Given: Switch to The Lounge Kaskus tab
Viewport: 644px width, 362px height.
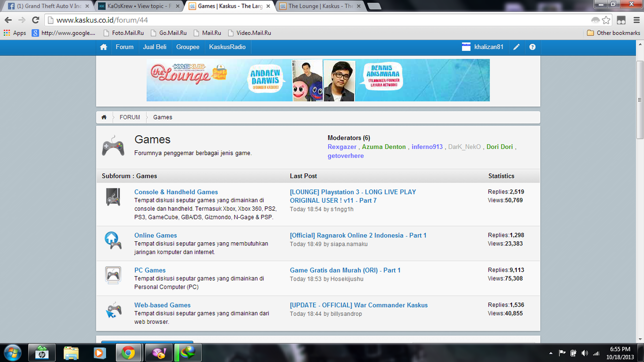Looking at the screenshot, I should click(321, 6).
